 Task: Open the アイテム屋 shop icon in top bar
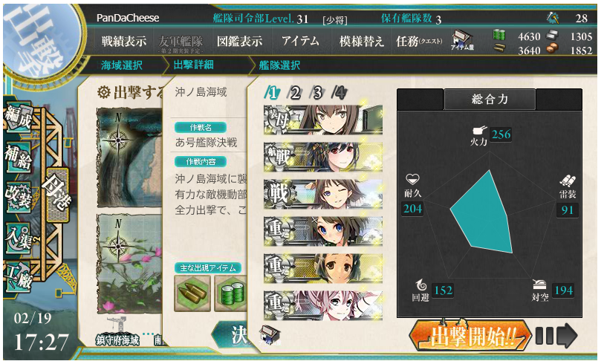coord(462,40)
